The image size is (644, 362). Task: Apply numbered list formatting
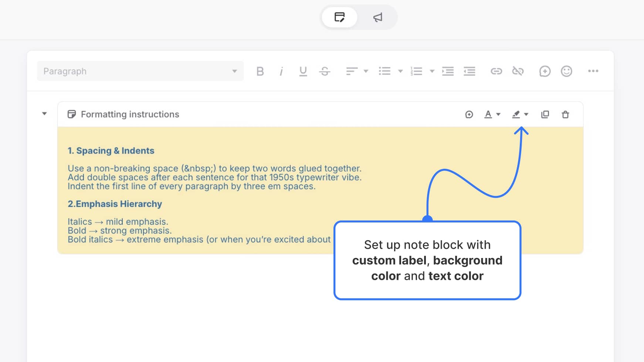(416, 71)
